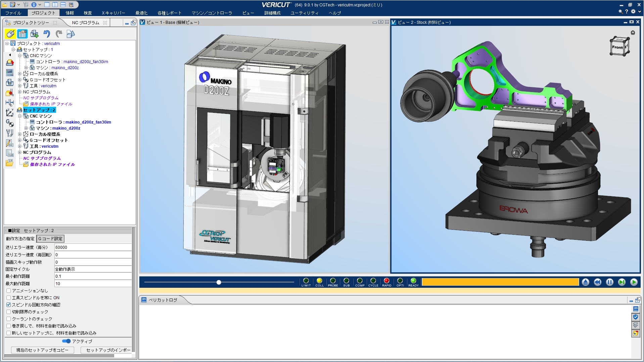Viewport: 644px width, 362px height.
Task: Select the two-column view layout icon
Action: 55,5
